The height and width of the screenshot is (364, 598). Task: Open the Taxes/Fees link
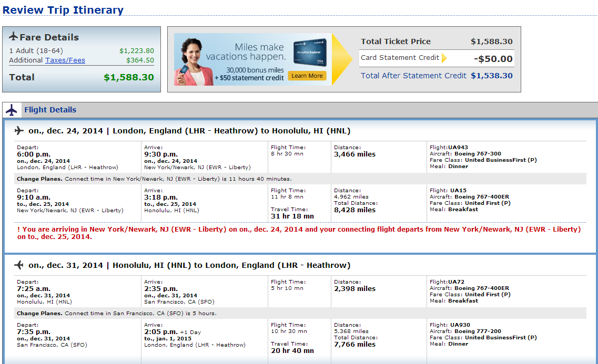(x=65, y=60)
